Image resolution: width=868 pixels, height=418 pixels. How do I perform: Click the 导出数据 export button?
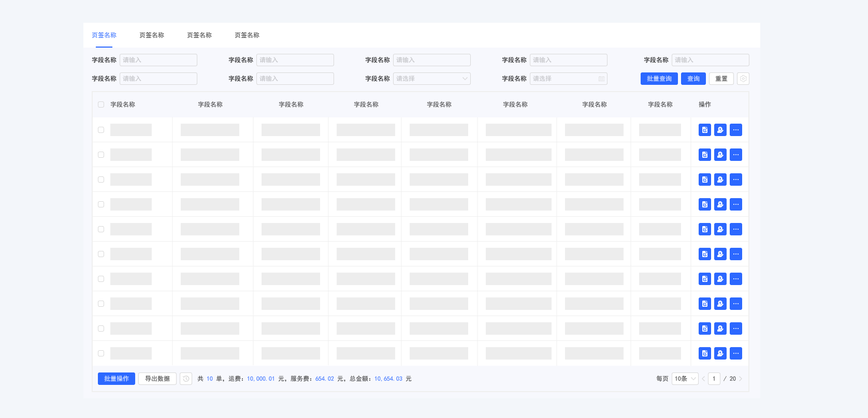coord(157,379)
